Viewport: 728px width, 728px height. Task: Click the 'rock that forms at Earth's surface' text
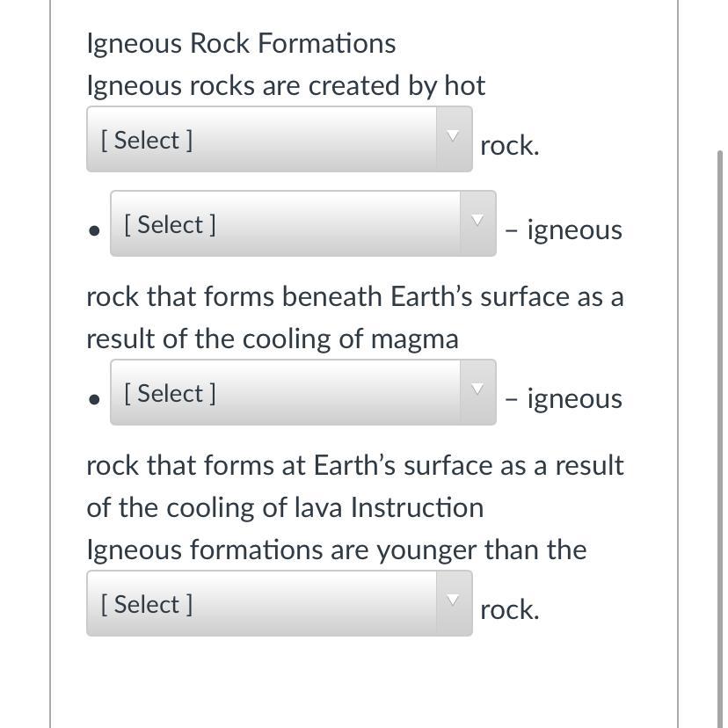(x=354, y=465)
